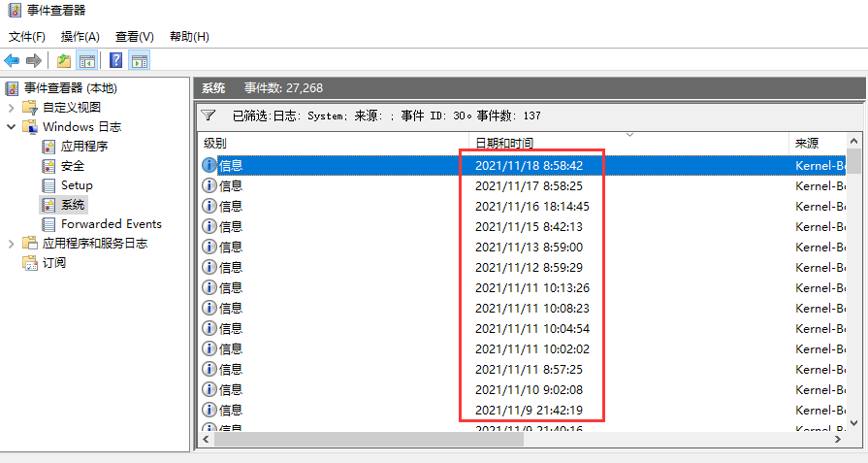Expand the 应用程序和服务日志 node

(x=11, y=244)
